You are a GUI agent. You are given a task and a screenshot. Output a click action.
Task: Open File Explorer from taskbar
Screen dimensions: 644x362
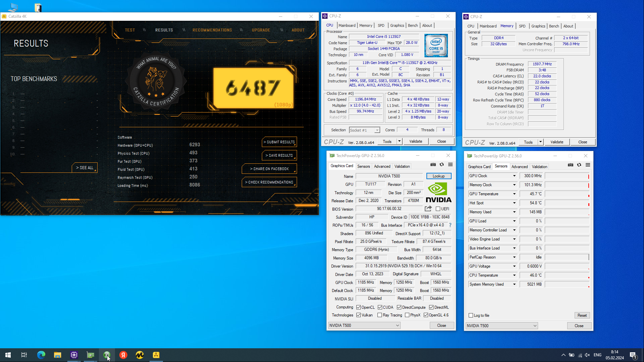58,355
